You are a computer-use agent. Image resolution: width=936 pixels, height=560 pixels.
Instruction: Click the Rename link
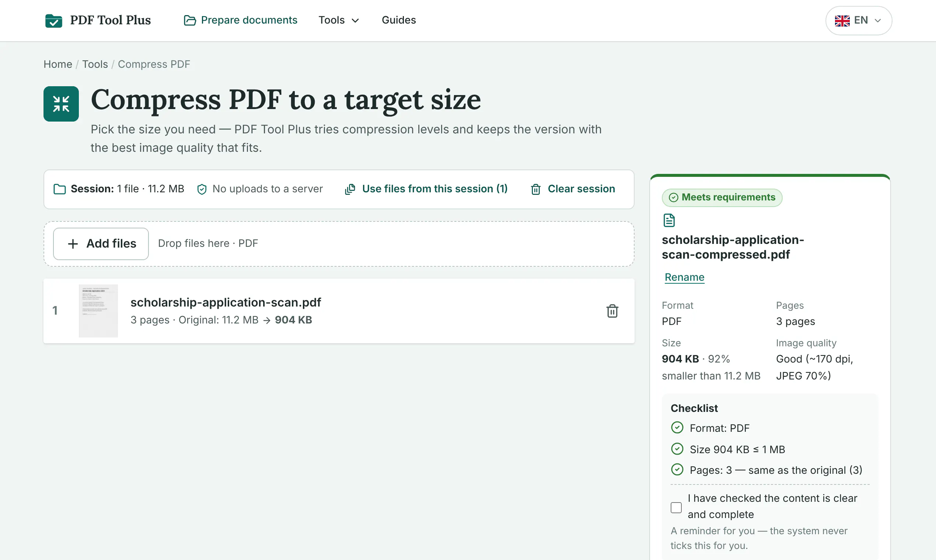tap(684, 277)
